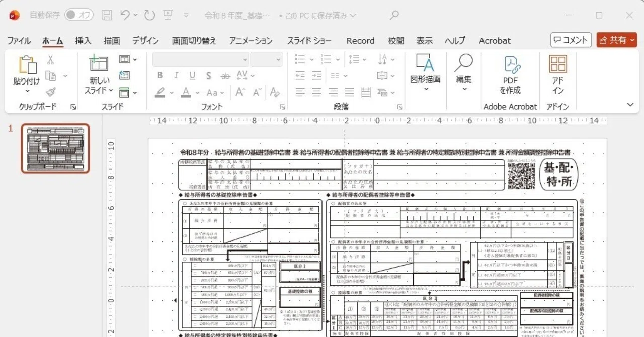Click the Undo arrow icon
Image resolution: width=644 pixels, height=337 pixels.
pos(125,15)
